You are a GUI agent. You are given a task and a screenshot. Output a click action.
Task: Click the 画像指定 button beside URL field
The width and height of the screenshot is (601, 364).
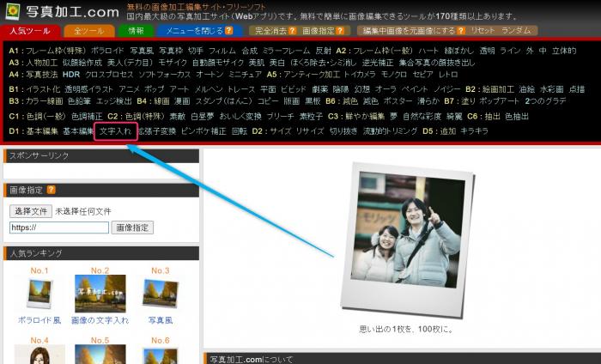132,227
